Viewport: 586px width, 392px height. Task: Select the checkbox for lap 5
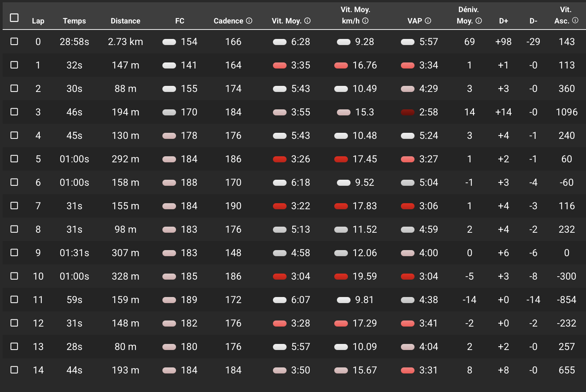[14, 159]
